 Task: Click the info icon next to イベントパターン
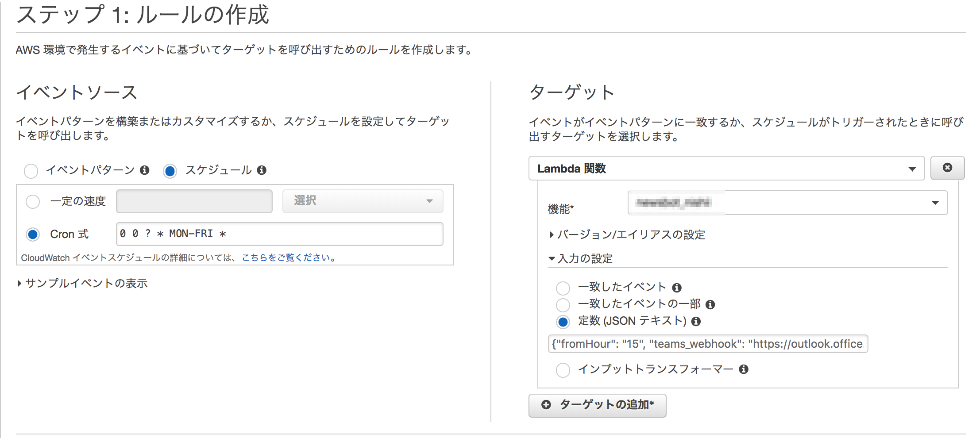[x=145, y=170]
